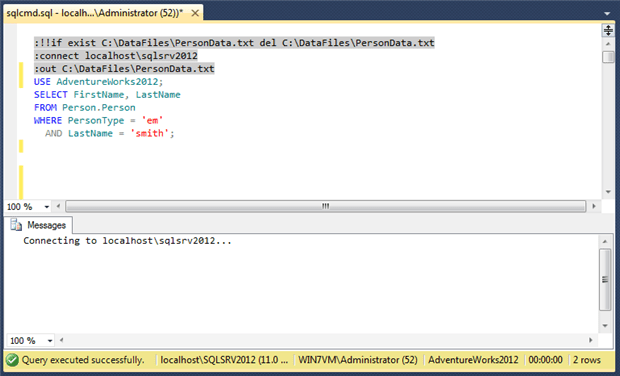
Task: Open the Messages pane 100 % zoom dropdown
Action: 50,340
